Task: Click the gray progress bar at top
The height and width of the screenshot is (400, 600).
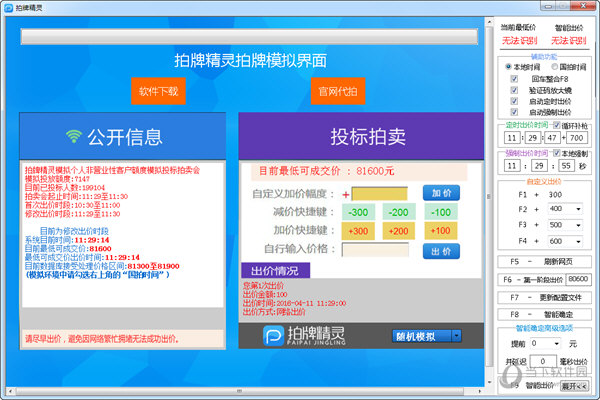Action: click(x=249, y=37)
